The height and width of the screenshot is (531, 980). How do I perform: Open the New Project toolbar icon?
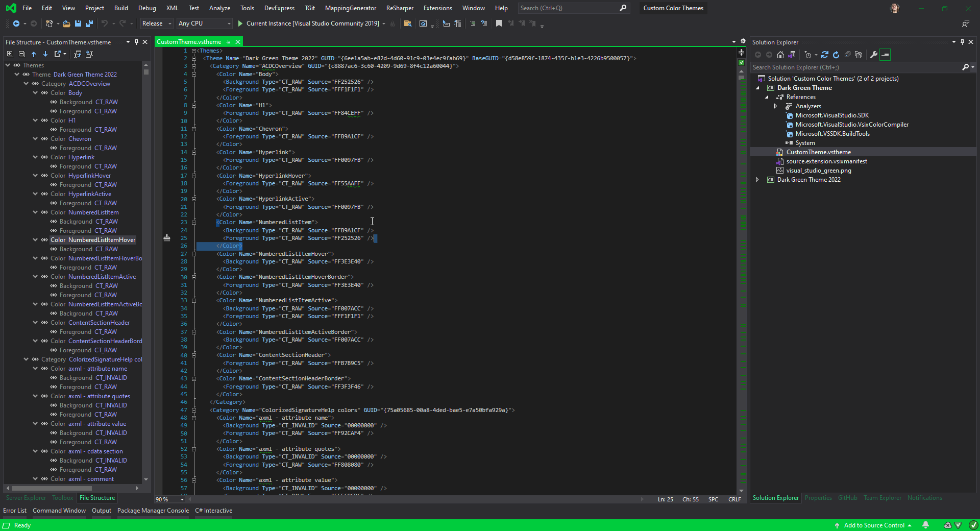48,23
